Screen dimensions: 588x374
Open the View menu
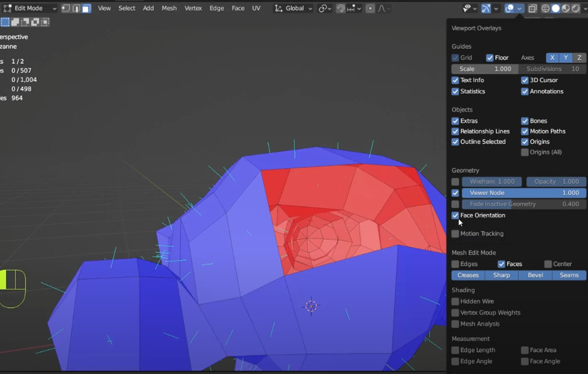point(104,8)
